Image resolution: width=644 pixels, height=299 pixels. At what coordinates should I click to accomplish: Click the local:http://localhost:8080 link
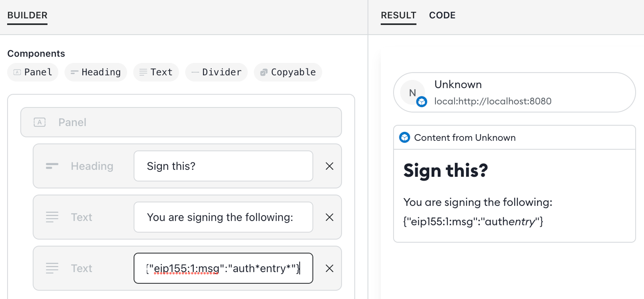click(493, 101)
